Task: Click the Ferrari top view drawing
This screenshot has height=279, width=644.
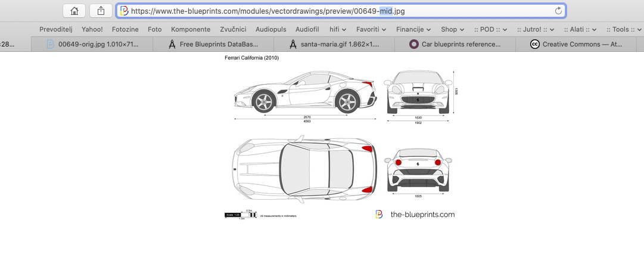Action: (x=305, y=169)
